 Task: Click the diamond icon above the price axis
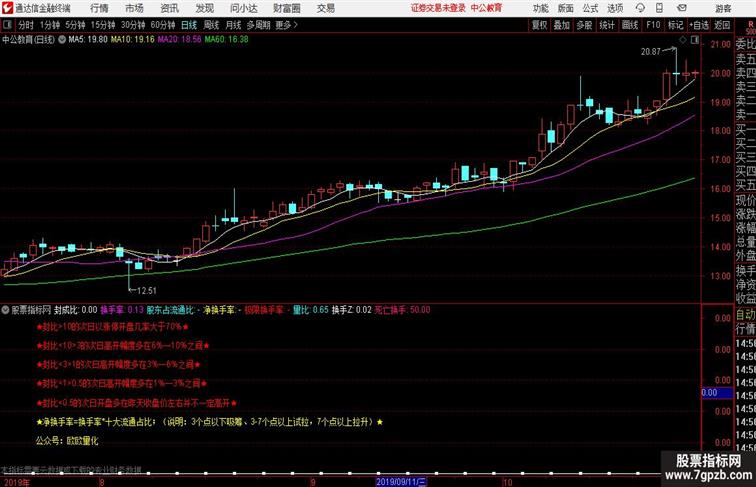[x=683, y=40]
